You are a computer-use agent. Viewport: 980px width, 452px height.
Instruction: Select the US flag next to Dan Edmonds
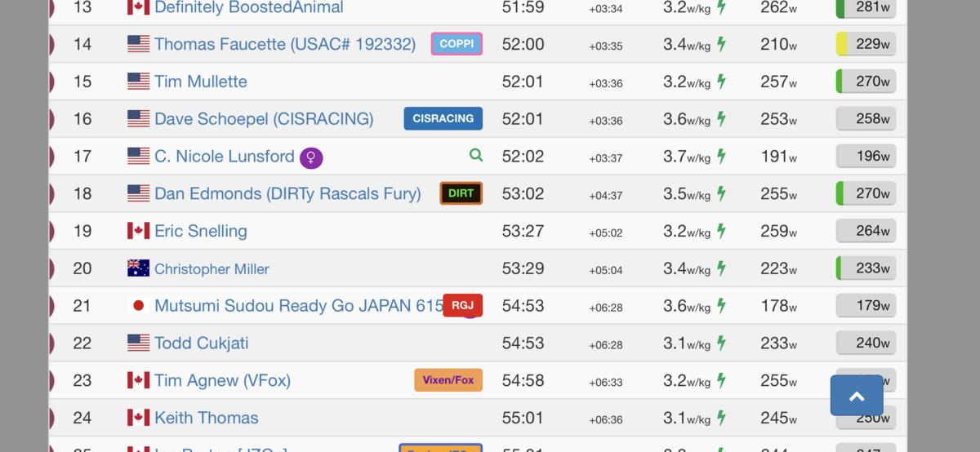pos(139,193)
